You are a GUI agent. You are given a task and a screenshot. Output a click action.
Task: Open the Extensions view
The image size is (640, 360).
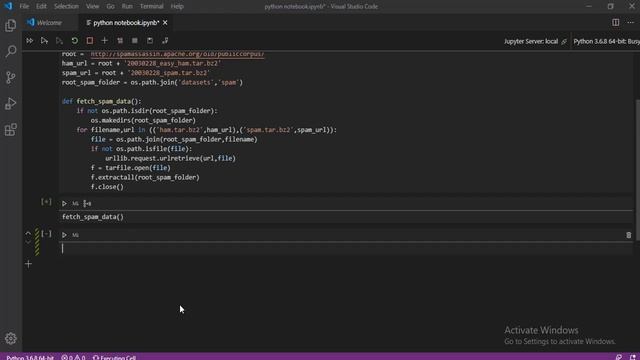tap(11, 130)
